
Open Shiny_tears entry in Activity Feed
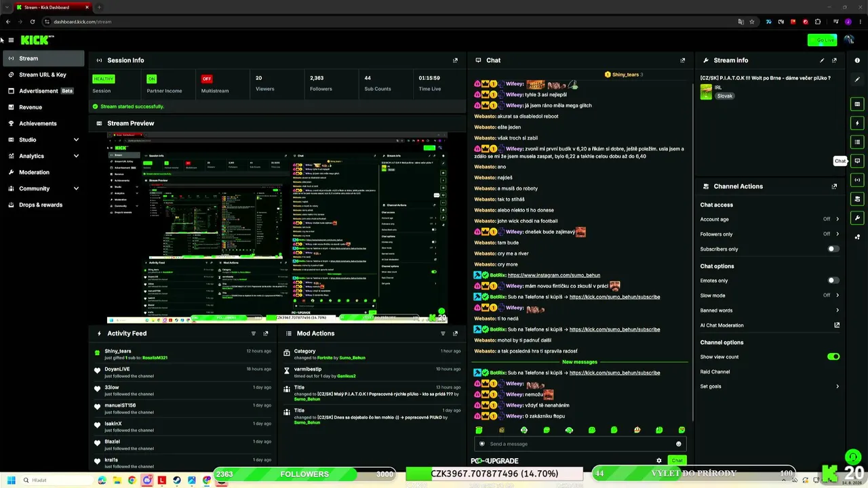pos(183,354)
